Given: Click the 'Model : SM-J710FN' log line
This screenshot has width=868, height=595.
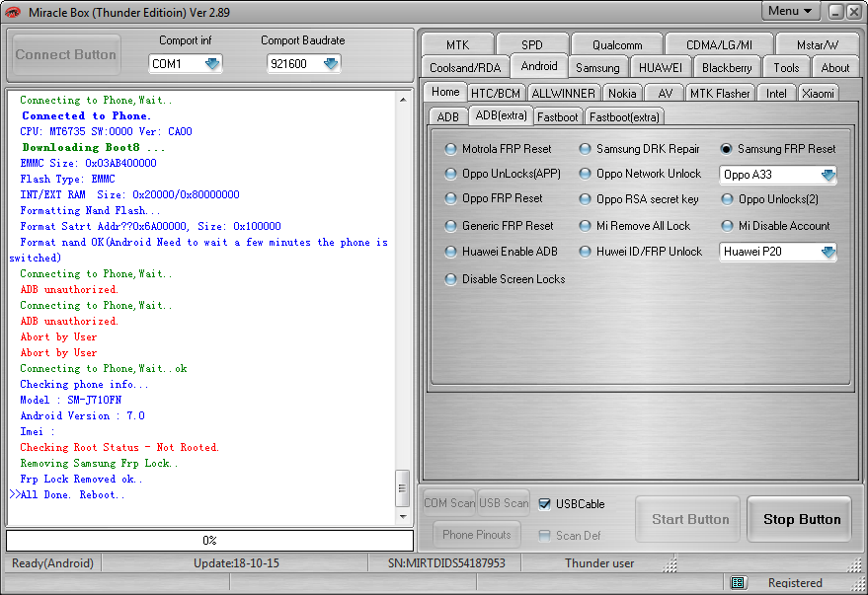Looking at the screenshot, I should (x=71, y=400).
